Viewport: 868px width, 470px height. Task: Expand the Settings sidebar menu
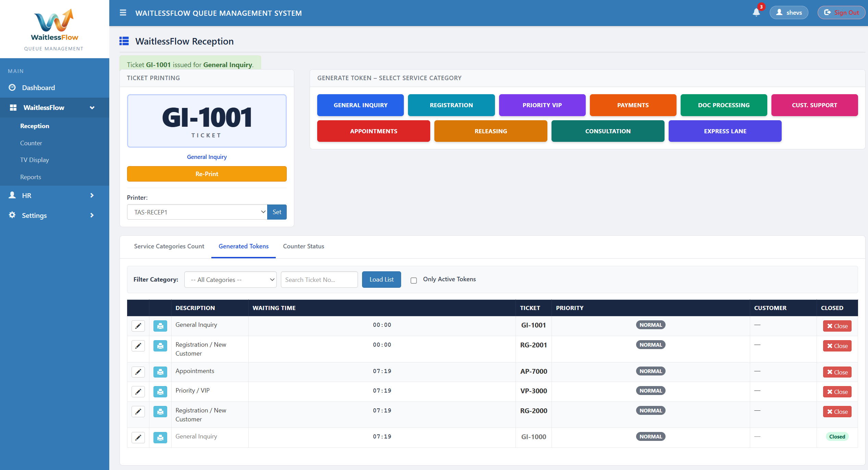54,215
